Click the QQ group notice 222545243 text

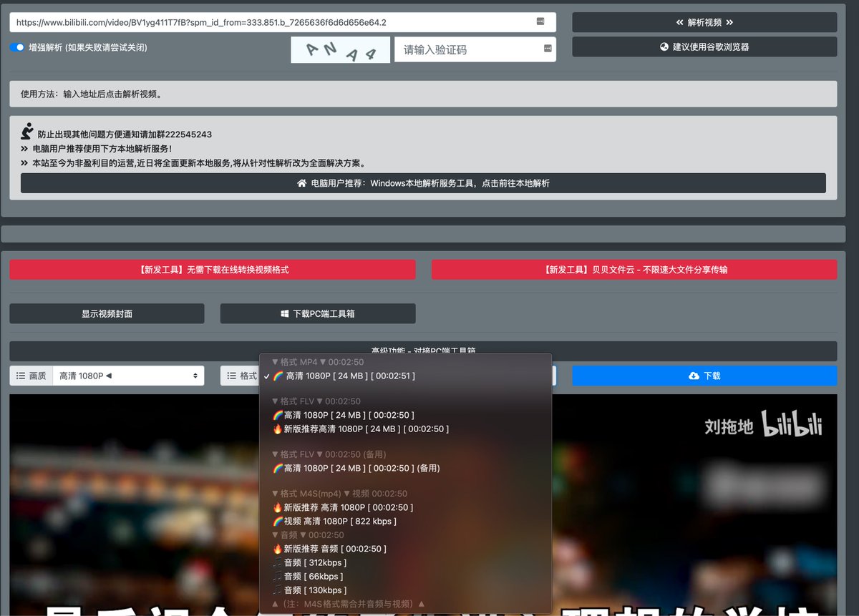125,135
